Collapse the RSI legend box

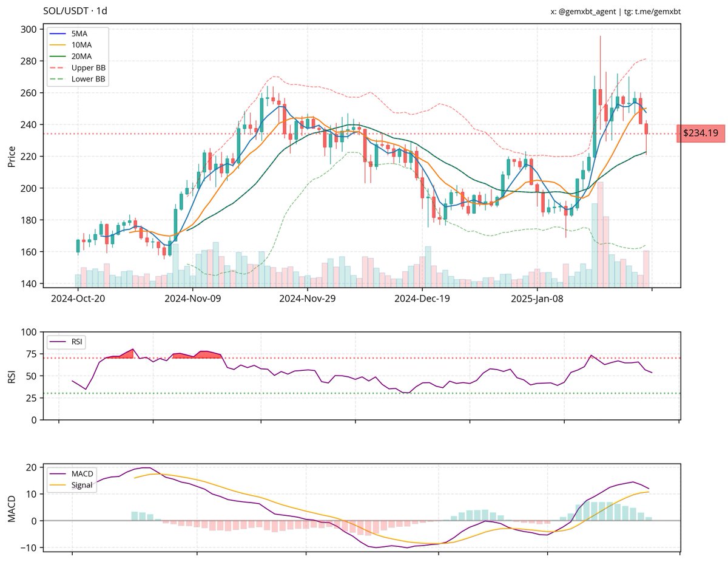pyautogui.click(x=67, y=342)
